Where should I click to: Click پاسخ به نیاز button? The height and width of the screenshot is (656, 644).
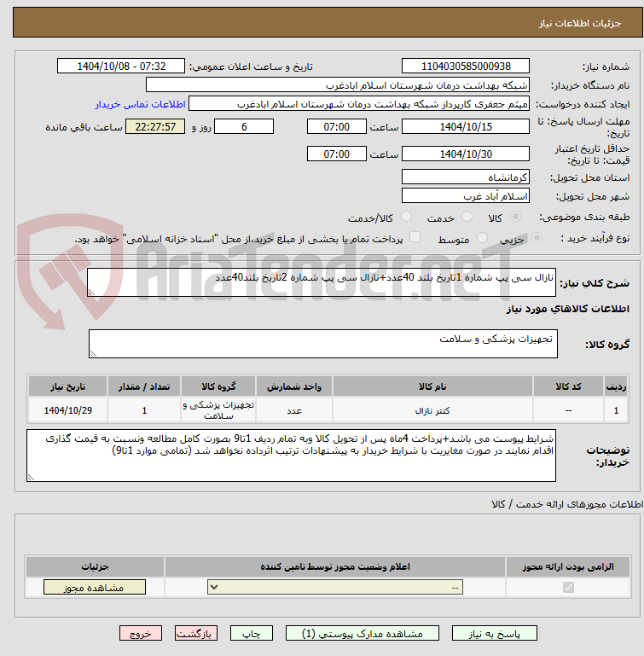pyautogui.click(x=494, y=634)
